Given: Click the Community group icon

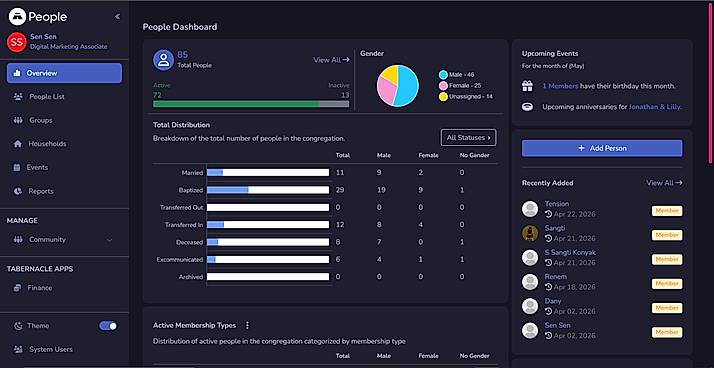Looking at the screenshot, I should (x=18, y=240).
